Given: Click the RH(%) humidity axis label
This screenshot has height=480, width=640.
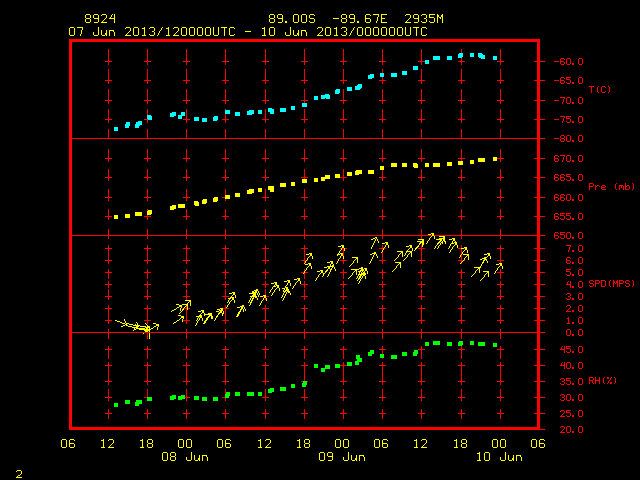Looking at the screenshot, I should [602, 381].
